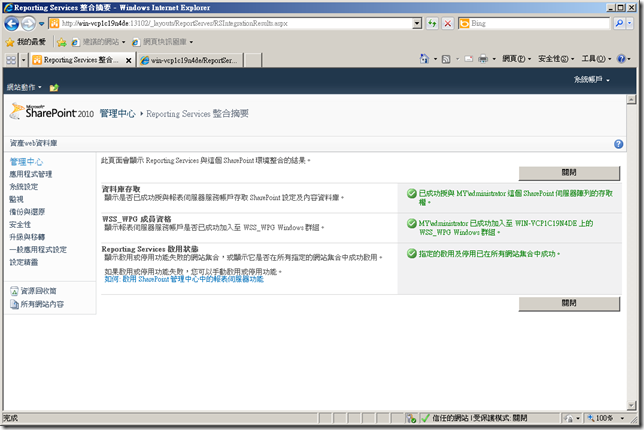644x430 pixels.
Task: Switch to the win-vcp1c19n4de ReportServer tab
Action: [190, 60]
